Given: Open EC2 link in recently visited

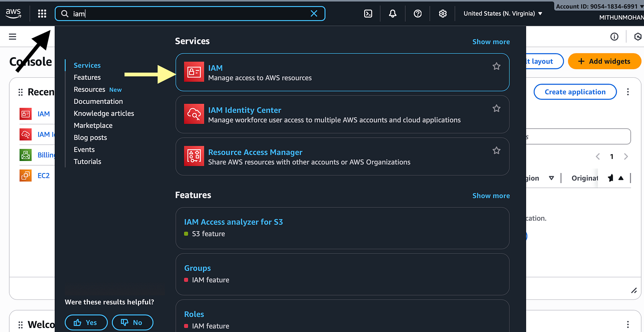Looking at the screenshot, I should (x=43, y=175).
